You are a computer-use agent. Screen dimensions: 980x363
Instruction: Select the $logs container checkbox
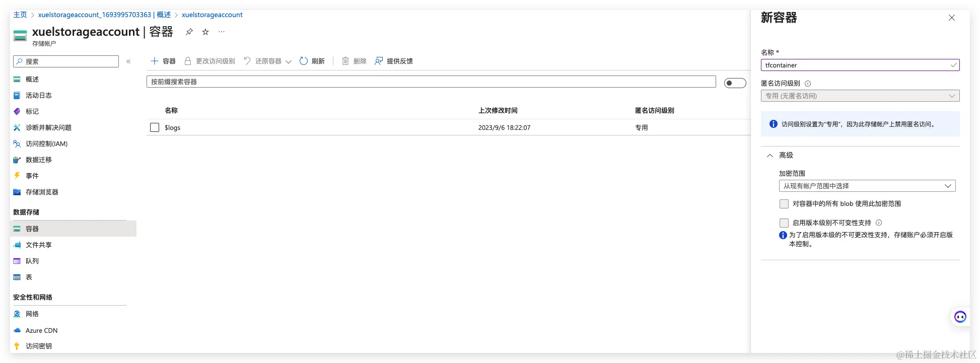pyautogui.click(x=155, y=127)
